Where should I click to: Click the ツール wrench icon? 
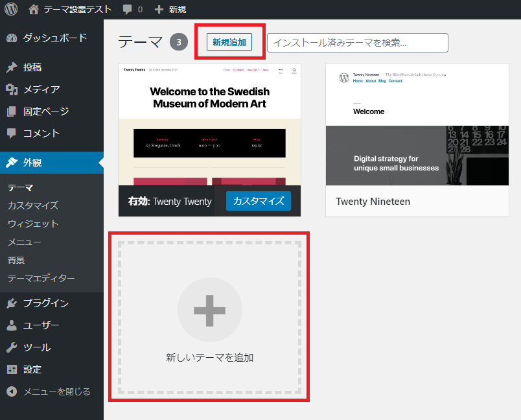point(12,347)
